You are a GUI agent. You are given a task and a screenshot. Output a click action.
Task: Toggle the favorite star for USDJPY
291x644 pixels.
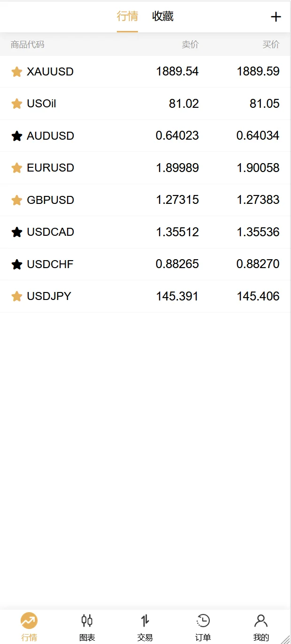[17, 296]
